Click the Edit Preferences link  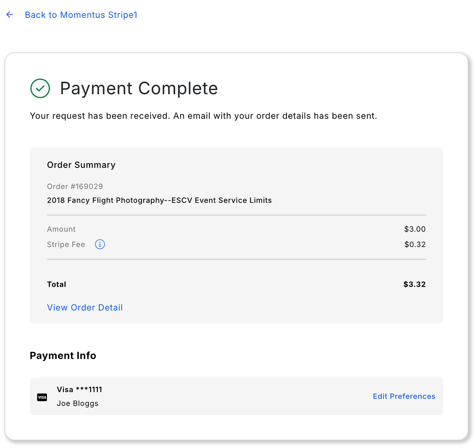(404, 396)
